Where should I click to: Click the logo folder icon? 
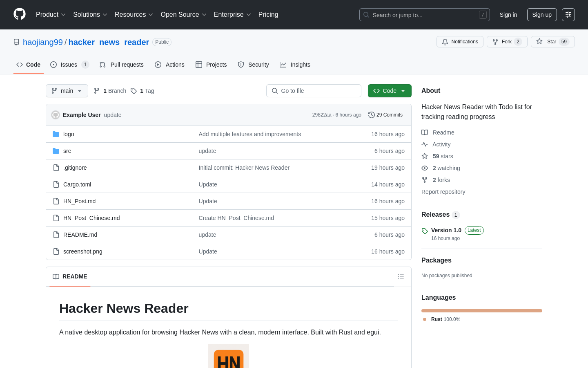pos(56,134)
